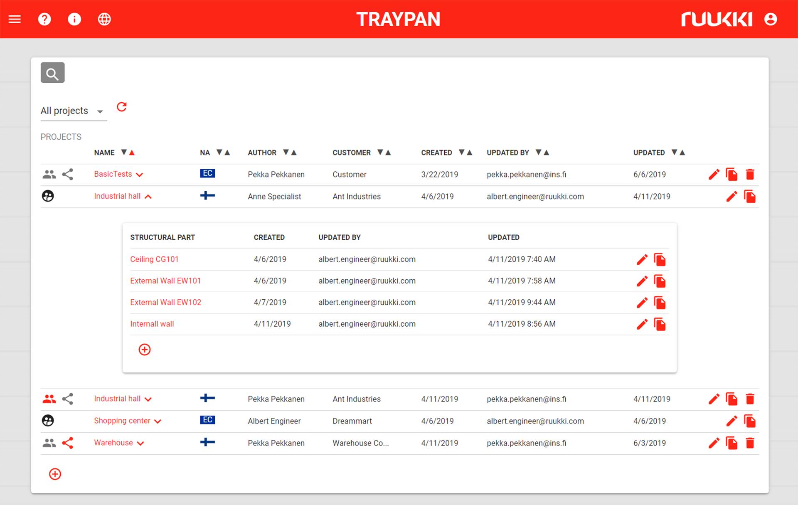Edit Pekka Pekkanen's Industrial hall project
The height and width of the screenshot is (532, 798).
point(714,399)
